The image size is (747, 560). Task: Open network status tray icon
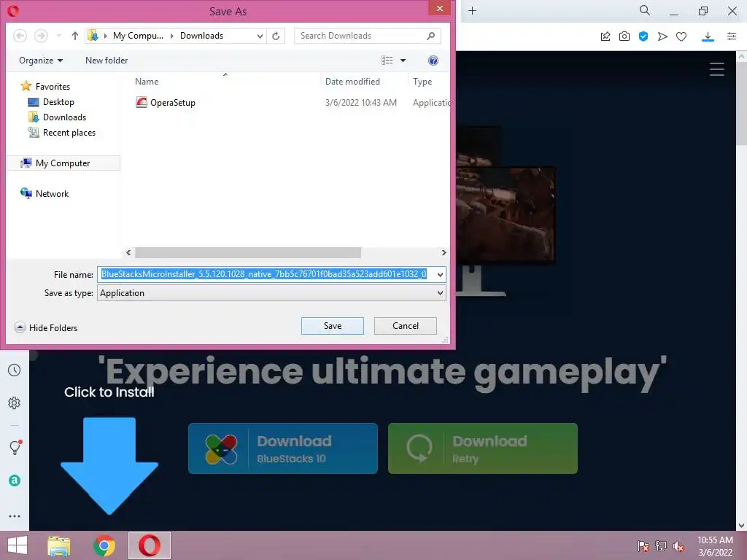(661, 546)
